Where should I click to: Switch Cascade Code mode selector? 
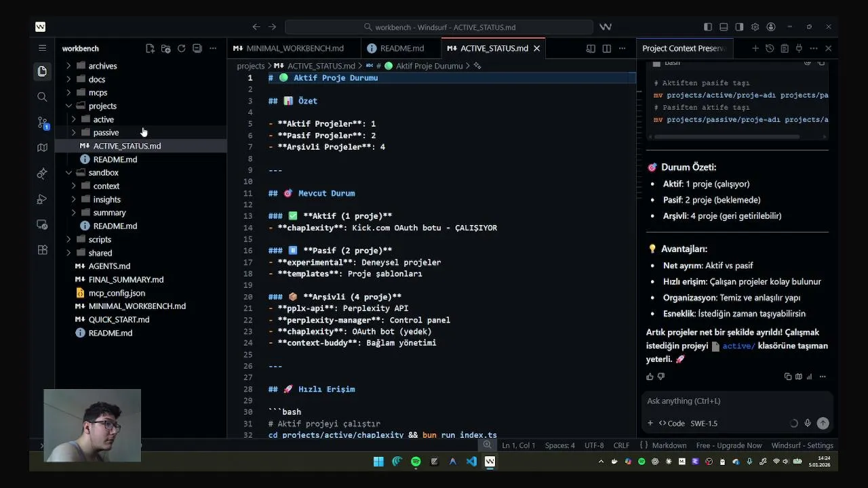coord(672,423)
